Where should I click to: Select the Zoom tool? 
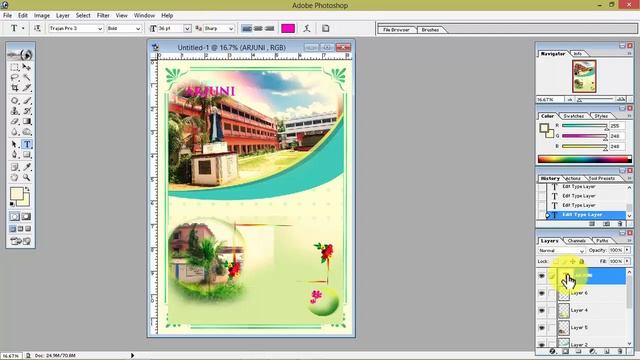[27, 178]
